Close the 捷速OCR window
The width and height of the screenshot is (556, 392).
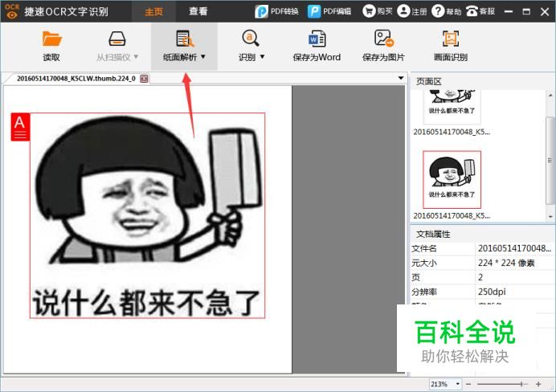click(x=545, y=11)
